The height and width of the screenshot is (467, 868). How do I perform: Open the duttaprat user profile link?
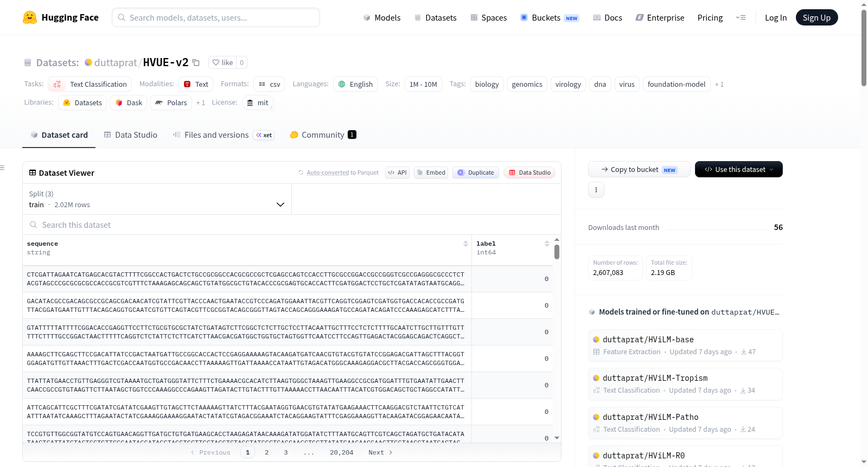point(116,62)
